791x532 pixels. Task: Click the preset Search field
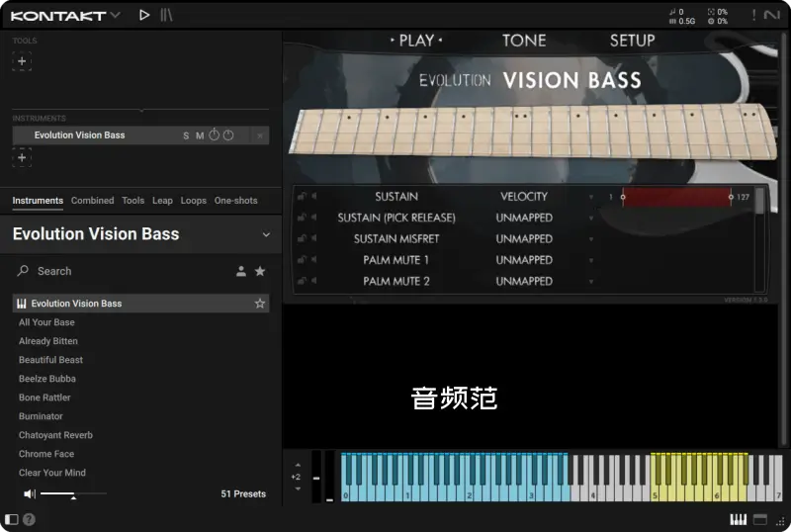119,271
